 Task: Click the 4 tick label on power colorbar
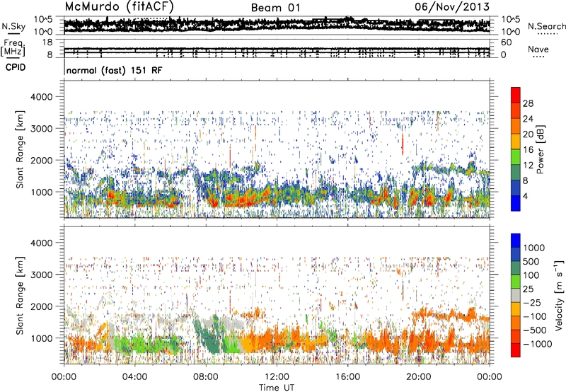point(525,196)
